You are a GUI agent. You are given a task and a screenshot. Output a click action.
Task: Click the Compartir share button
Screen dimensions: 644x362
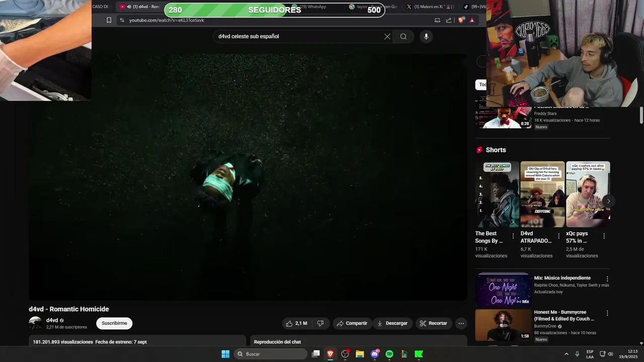pos(352,323)
